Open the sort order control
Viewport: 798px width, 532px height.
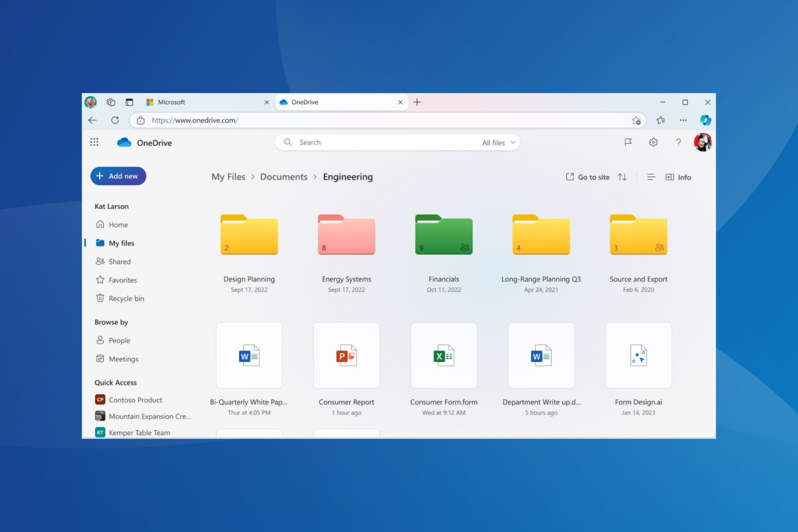622,177
